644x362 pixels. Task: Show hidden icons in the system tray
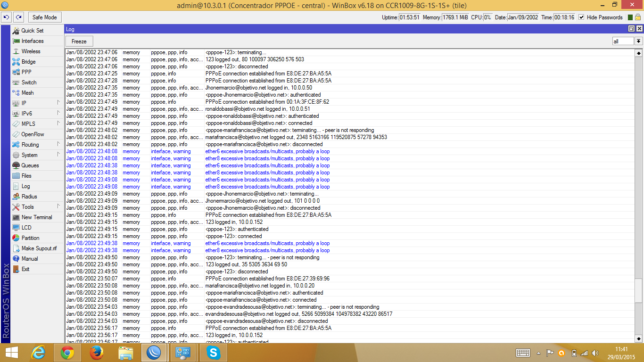(538, 353)
